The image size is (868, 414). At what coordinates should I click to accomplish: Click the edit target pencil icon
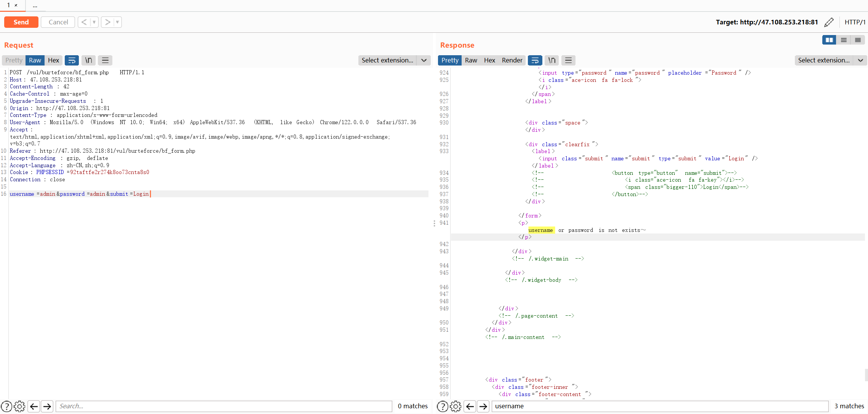click(829, 22)
